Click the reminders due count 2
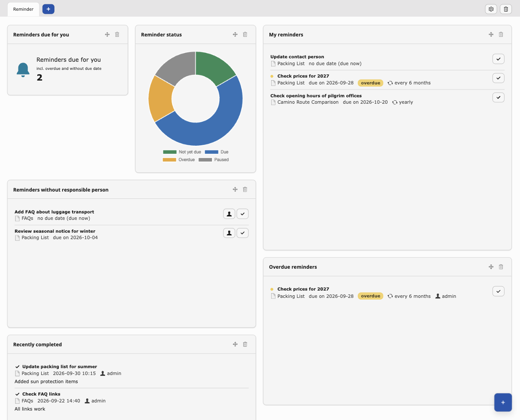 tap(39, 78)
